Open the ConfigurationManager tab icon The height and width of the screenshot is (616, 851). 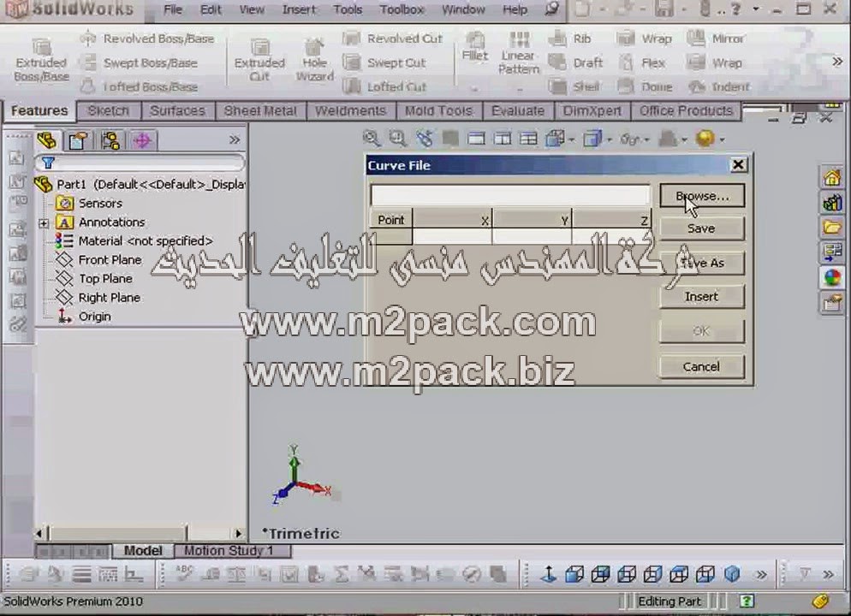point(110,140)
